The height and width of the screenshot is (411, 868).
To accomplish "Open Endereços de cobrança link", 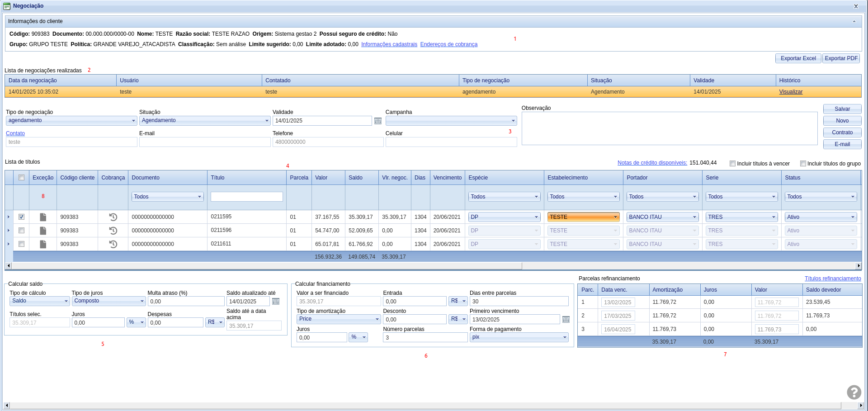I will pos(449,44).
